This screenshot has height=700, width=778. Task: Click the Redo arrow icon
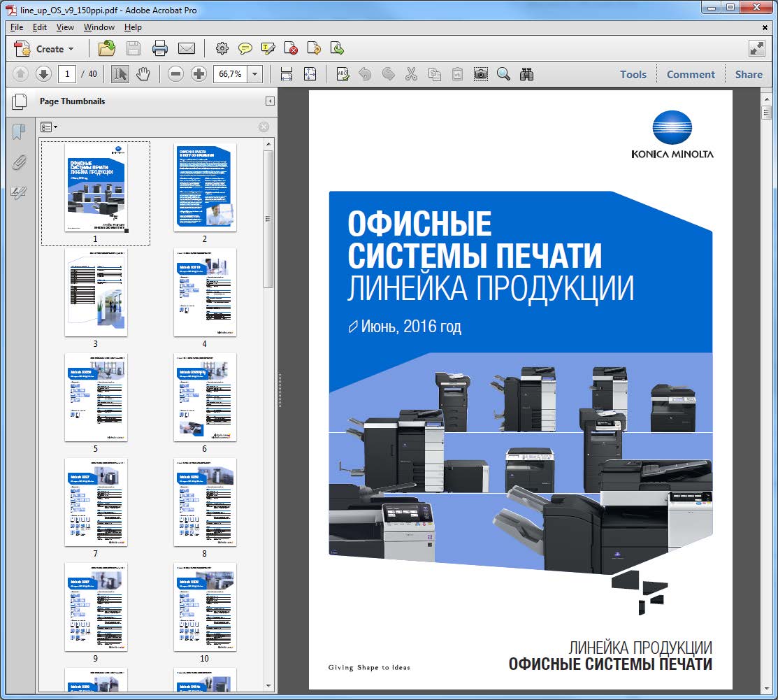click(x=389, y=74)
